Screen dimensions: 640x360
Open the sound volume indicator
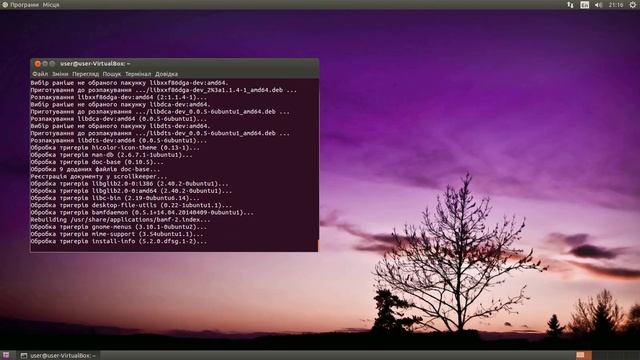598,5
